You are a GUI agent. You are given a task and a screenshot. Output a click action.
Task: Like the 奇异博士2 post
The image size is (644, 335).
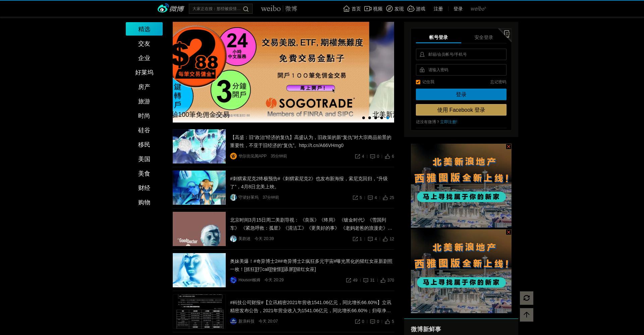[383, 280]
